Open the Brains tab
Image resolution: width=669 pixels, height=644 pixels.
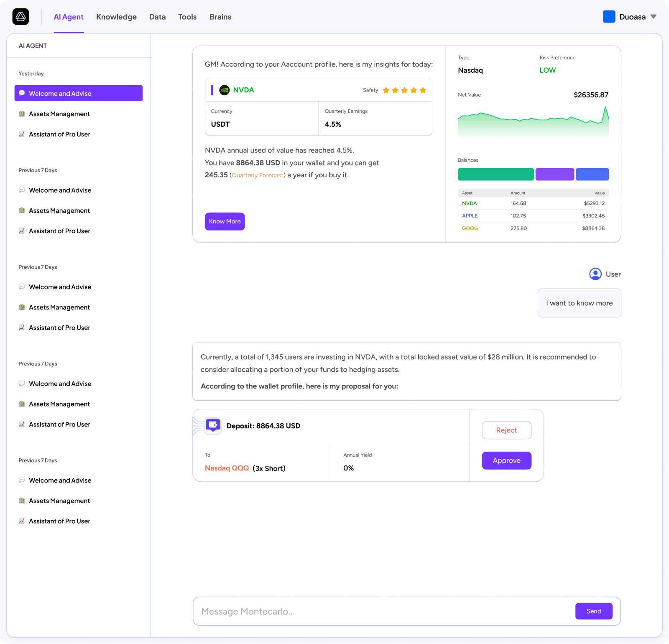coord(220,17)
